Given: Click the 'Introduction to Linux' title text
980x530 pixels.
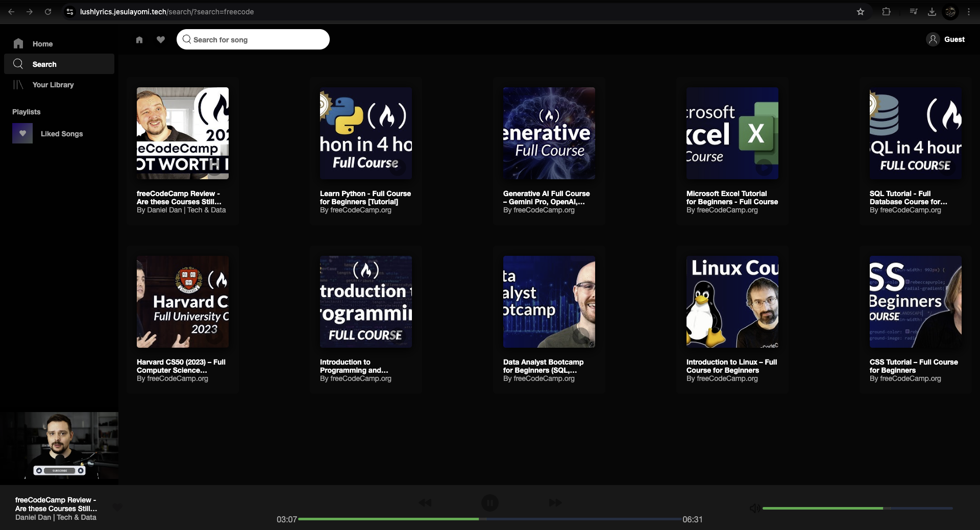Looking at the screenshot, I should click(x=732, y=366).
